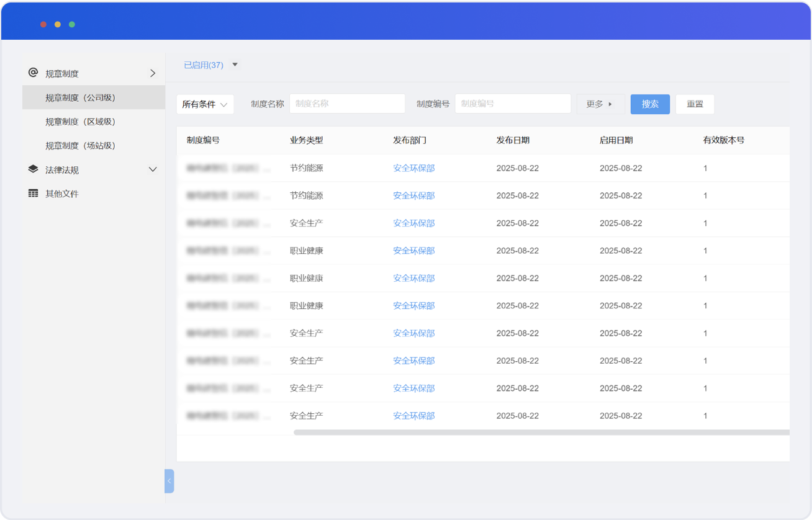The height and width of the screenshot is (520, 812).
Task: Expand the 法律法规 section chevron
Action: tap(153, 169)
